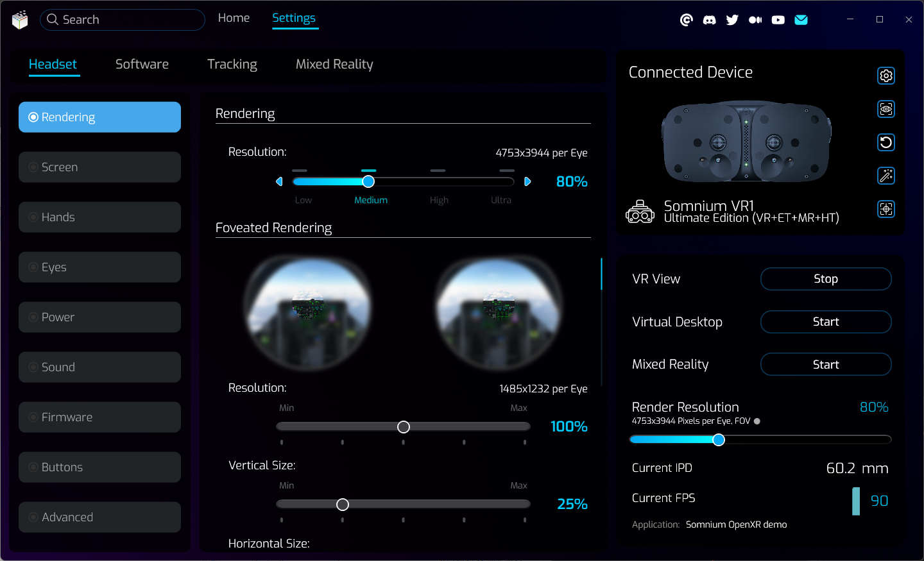The width and height of the screenshot is (924, 561).
Task: Start the Virtual Desktop
Action: [x=825, y=322]
